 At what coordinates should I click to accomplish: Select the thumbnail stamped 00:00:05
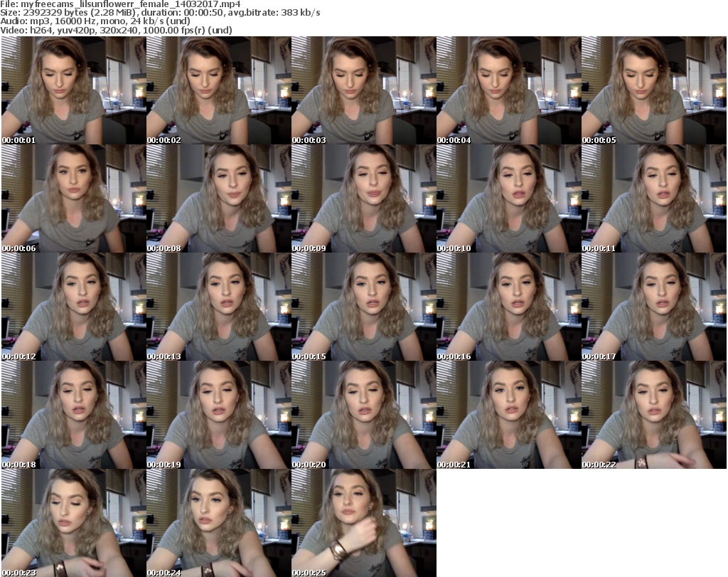click(x=654, y=90)
